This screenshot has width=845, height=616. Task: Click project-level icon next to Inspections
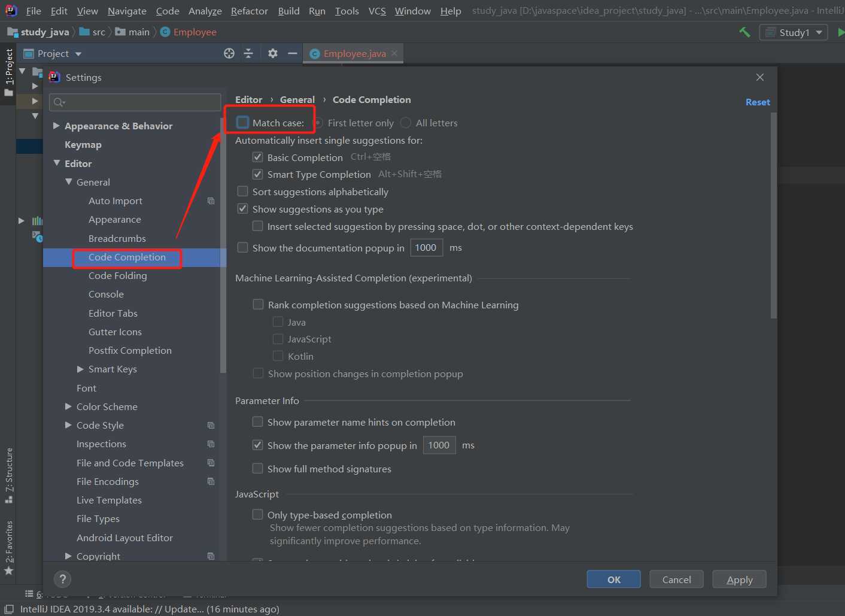(211, 444)
